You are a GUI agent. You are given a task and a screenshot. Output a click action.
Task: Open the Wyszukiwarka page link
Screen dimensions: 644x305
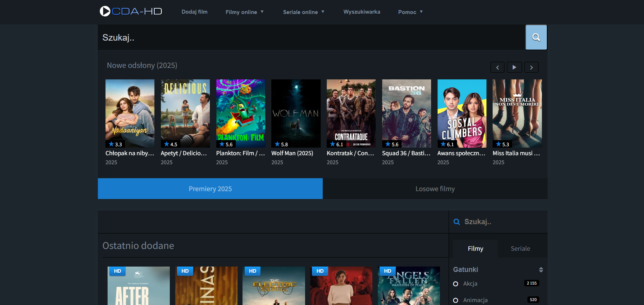pyautogui.click(x=362, y=12)
